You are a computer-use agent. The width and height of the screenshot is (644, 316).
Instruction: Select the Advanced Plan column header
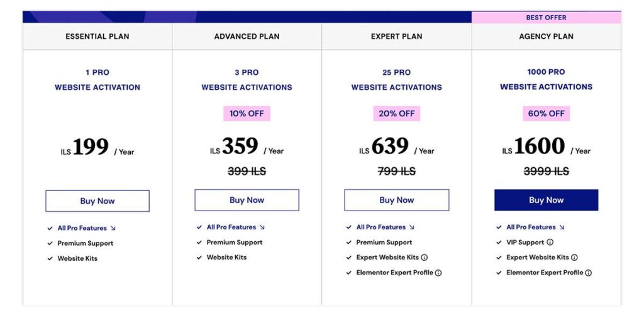[x=247, y=36]
